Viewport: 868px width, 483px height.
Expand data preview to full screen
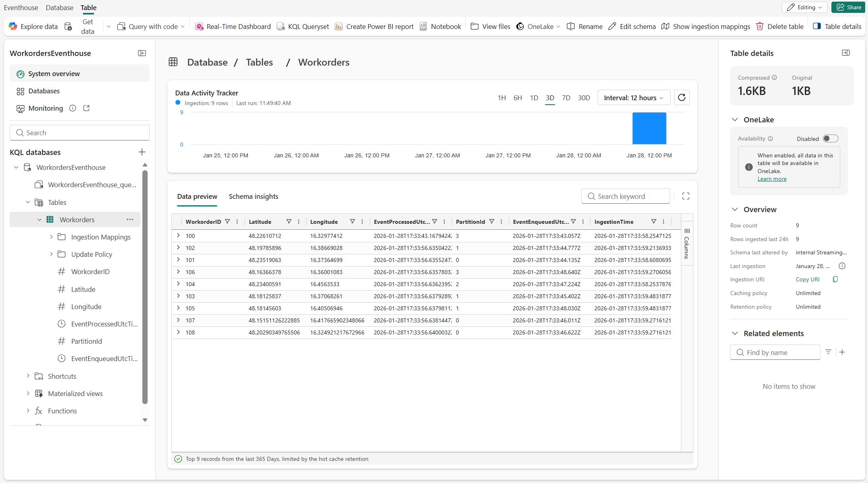coord(686,196)
